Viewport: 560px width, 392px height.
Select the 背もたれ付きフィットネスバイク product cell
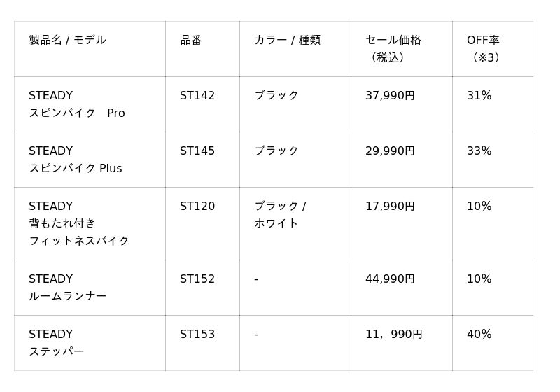[79, 223]
